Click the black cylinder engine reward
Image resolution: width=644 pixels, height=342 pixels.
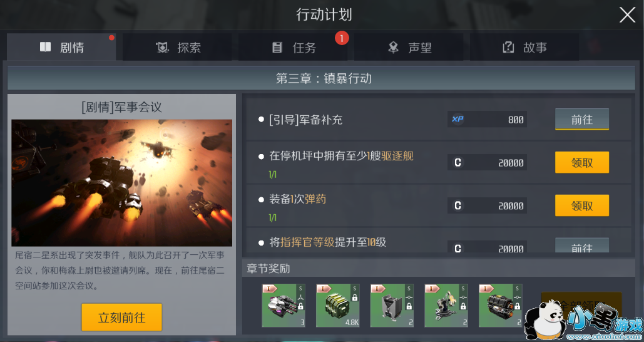[500, 306]
